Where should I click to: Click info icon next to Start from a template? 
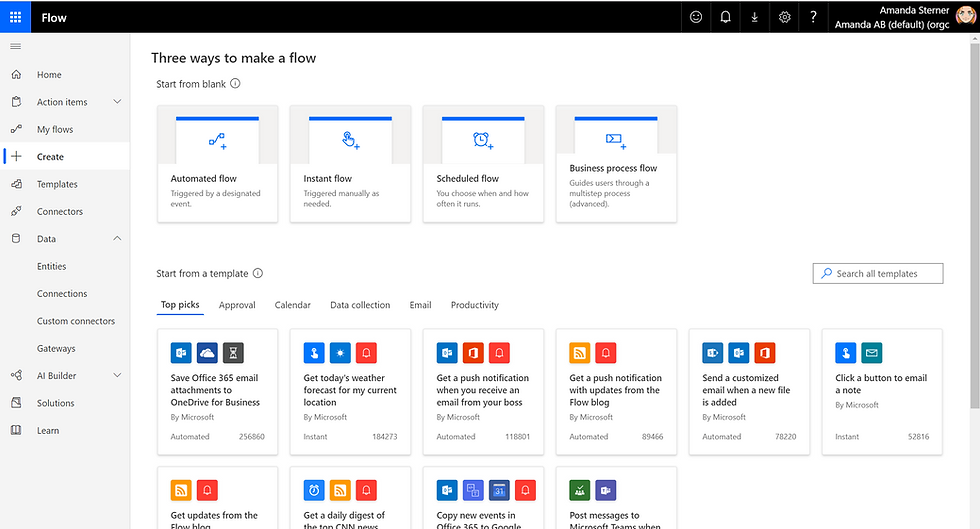(x=258, y=273)
